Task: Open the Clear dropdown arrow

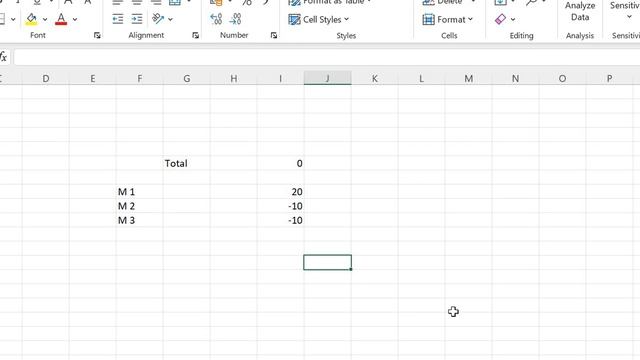Action: [513, 19]
